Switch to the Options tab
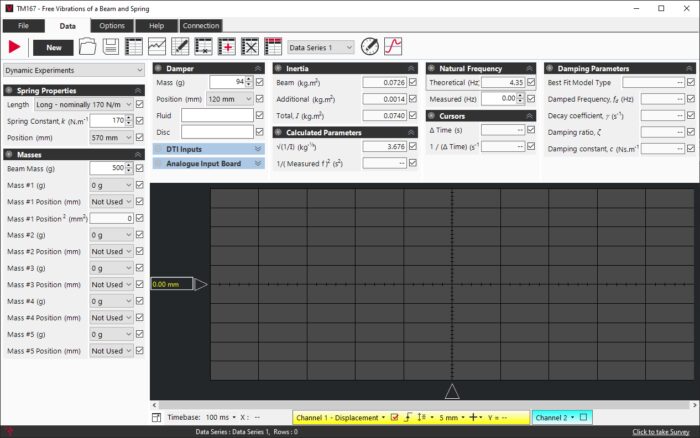This screenshot has height=438, width=700. (112, 25)
